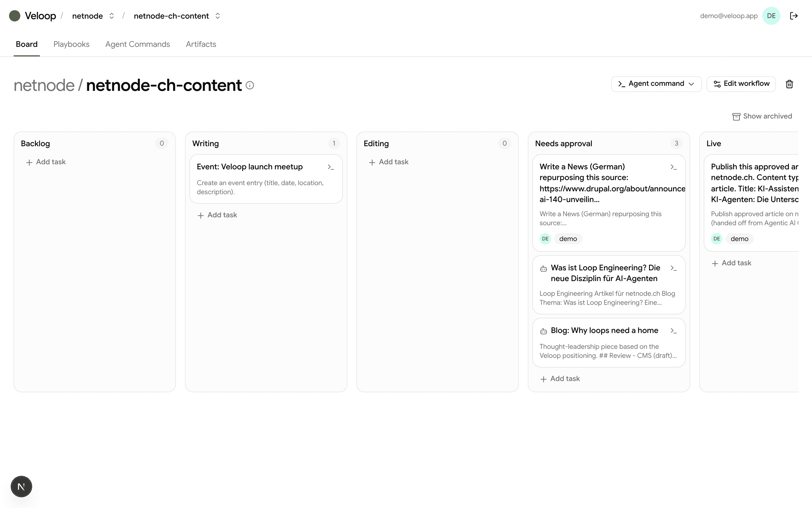
Task: Click netnode in the page heading
Action: coord(44,85)
